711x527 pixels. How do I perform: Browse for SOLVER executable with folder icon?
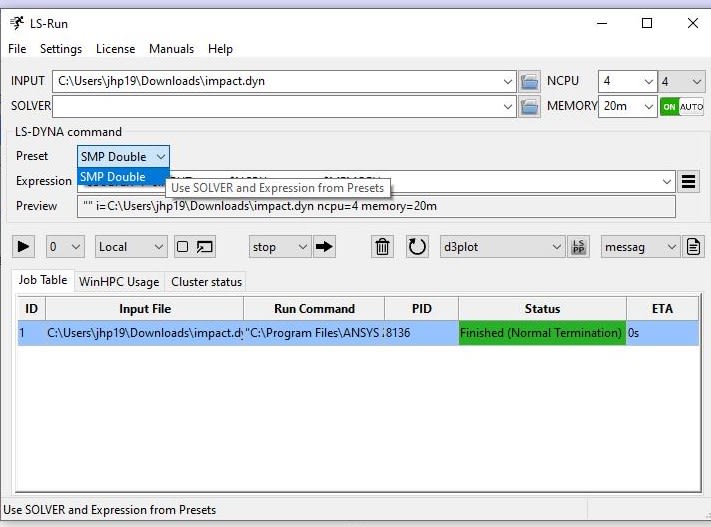[529, 107]
